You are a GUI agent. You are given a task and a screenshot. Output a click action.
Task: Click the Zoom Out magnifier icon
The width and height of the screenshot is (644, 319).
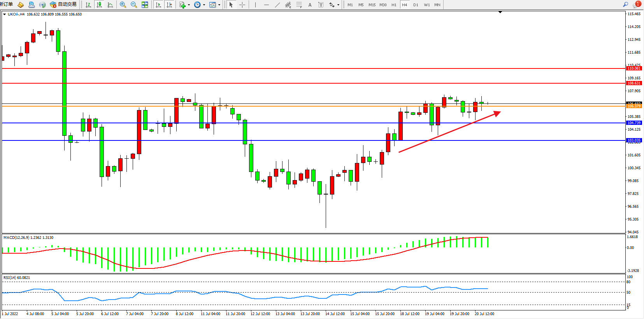[x=134, y=5]
